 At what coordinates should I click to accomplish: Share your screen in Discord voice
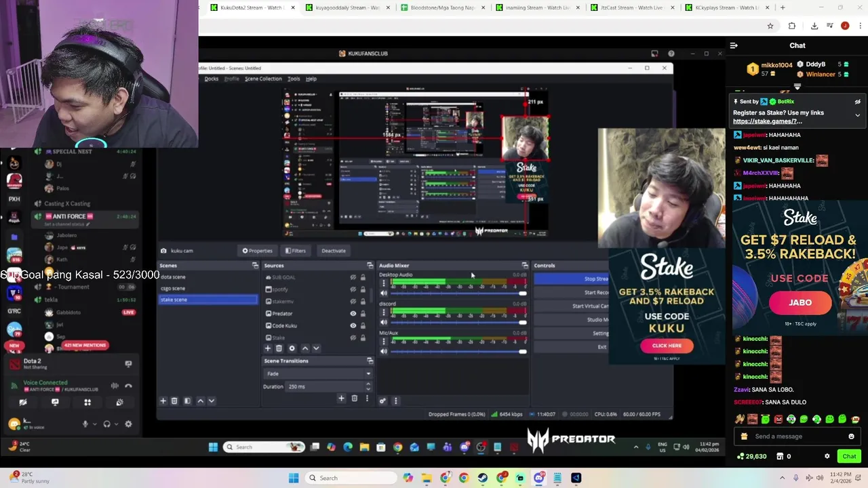click(x=55, y=402)
